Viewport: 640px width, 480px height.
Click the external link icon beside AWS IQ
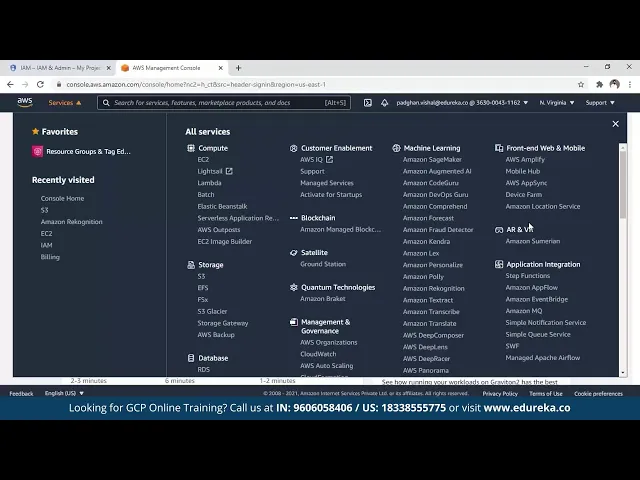coord(329,160)
